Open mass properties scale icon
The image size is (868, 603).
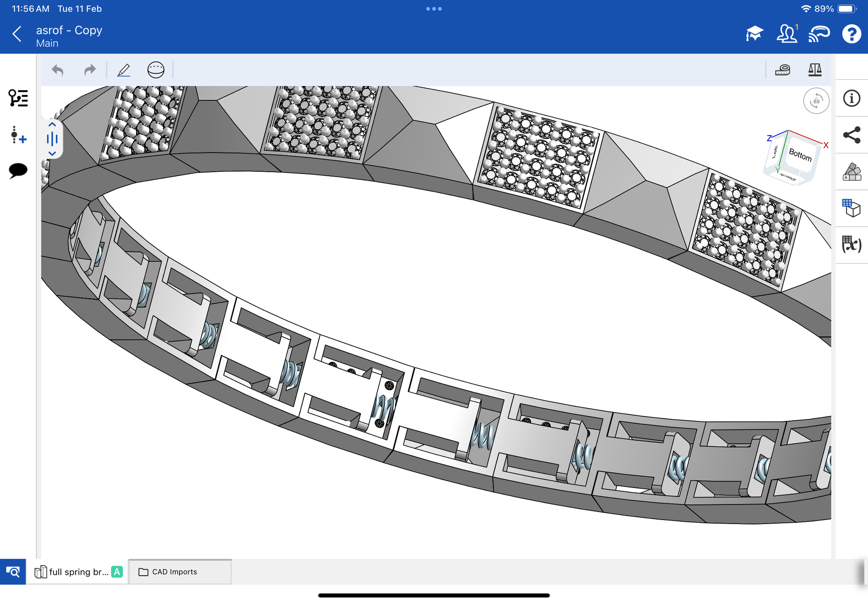(814, 70)
